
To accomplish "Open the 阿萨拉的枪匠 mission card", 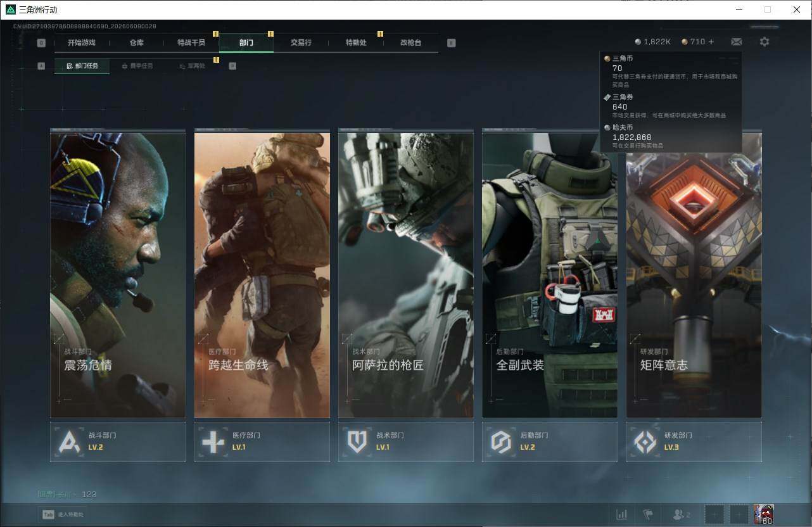I will tap(406, 274).
